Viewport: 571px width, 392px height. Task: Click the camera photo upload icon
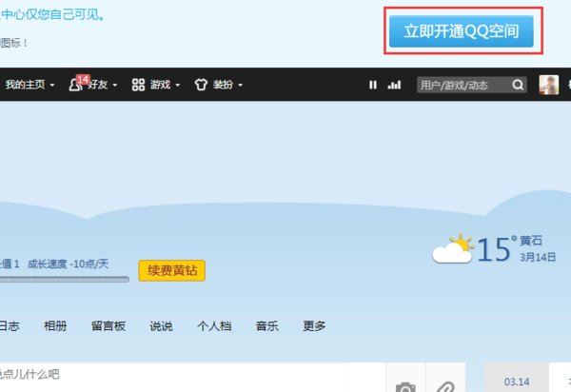point(405,386)
